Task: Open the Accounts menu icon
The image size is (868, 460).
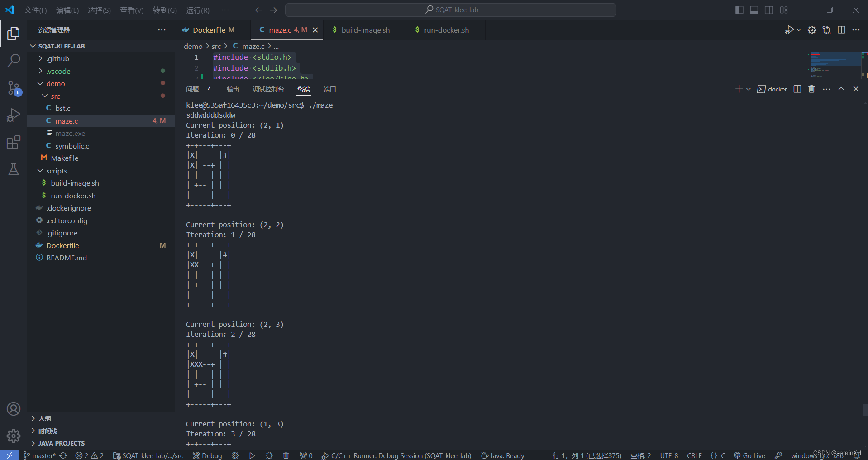Action: (14, 409)
